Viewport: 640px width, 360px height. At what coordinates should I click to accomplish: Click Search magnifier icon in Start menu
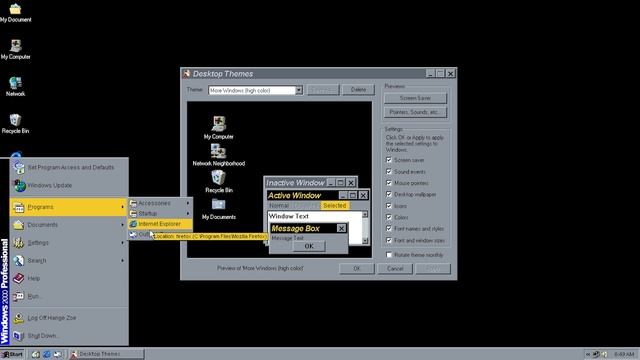click(x=18, y=260)
